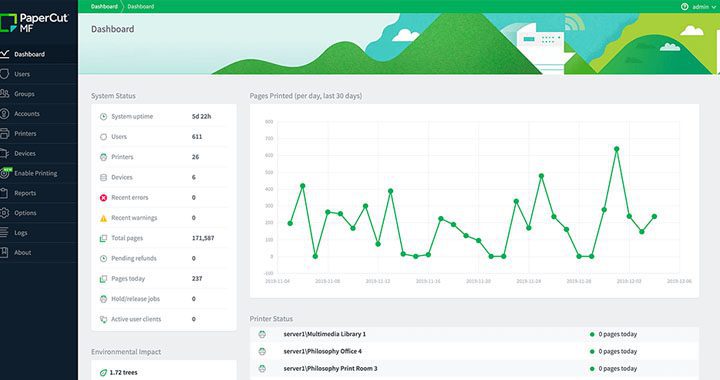Click the Recent errors label

pyautogui.click(x=130, y=197)
